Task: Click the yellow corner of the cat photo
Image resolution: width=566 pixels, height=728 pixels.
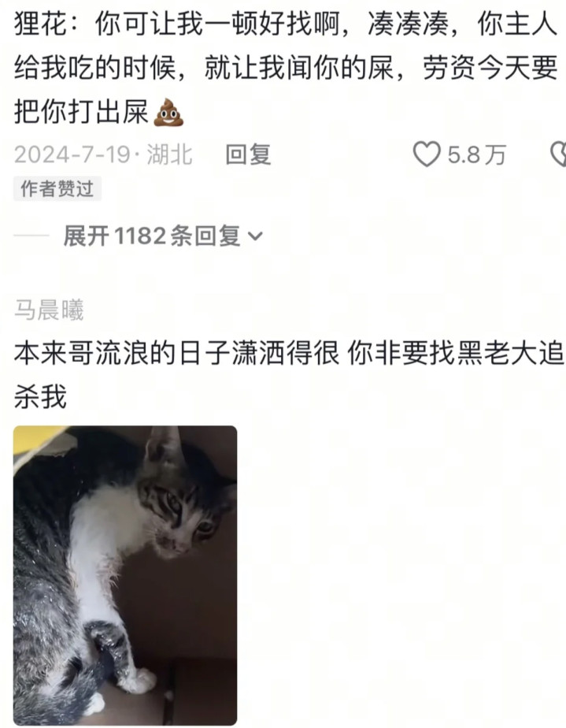Action: click(35, 441)
